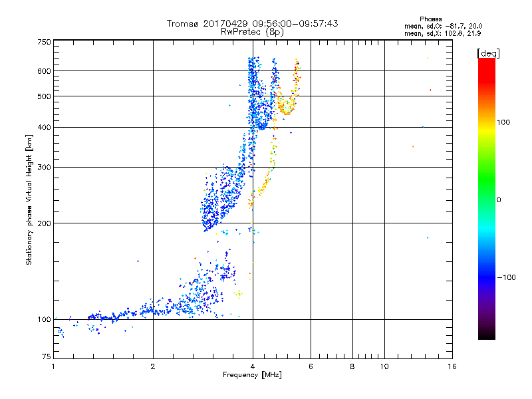Click the x-axis tick label '6'
Viewport: 532px width, 399px height.
click(x=311, y=366)
